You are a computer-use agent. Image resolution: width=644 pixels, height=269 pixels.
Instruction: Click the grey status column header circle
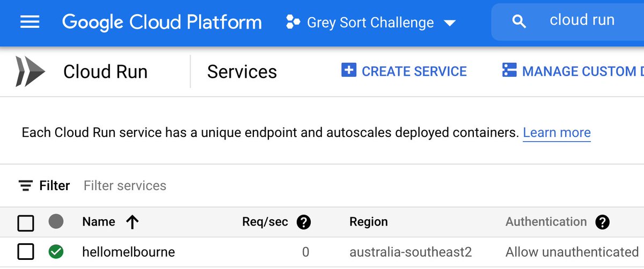(x=56, y=221)
